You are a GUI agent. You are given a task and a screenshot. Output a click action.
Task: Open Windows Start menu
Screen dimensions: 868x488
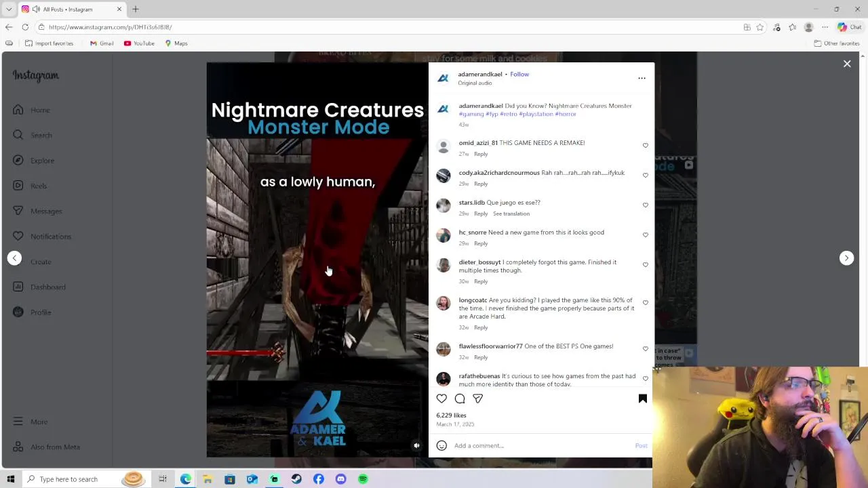click(10, 479)
